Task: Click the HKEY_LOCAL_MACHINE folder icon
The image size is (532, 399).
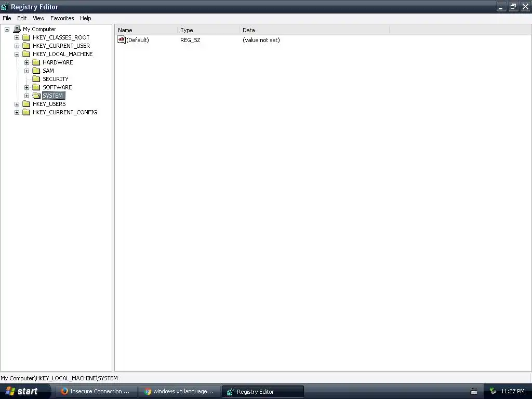Action: click(26, 54)
